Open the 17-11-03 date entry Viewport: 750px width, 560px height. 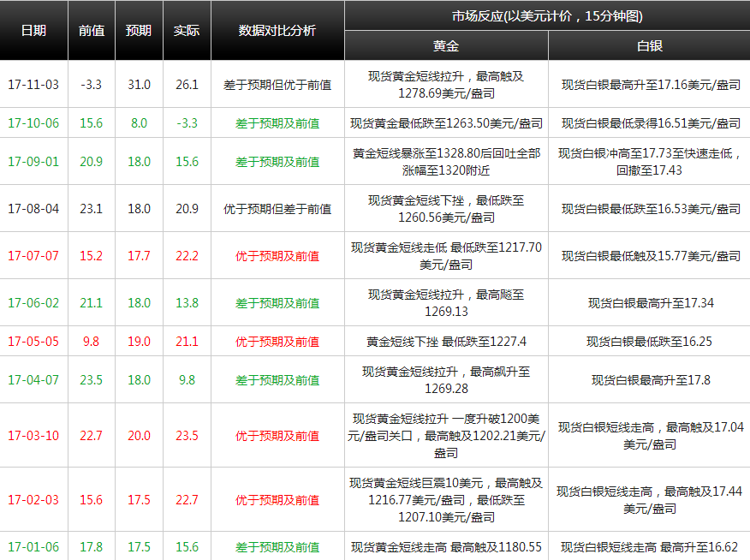coord(33,85)
